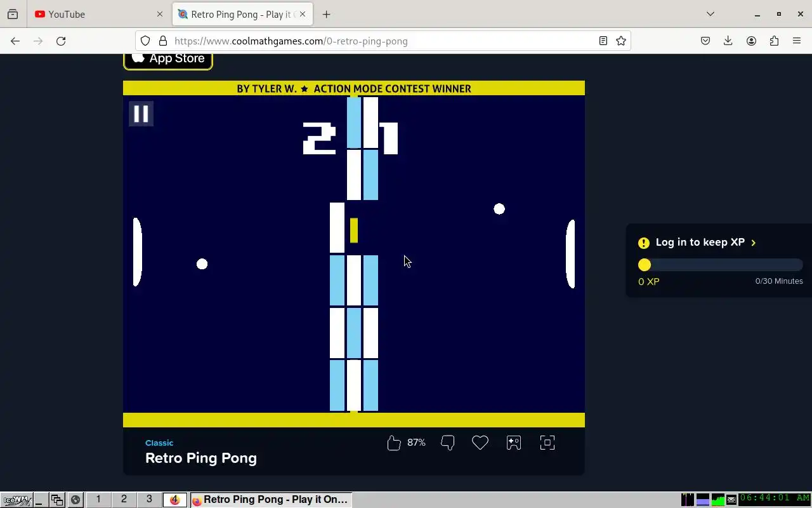Switch to workspace 2 in taskbar
The height and width of the screenshot is (508, 812).
124,500
